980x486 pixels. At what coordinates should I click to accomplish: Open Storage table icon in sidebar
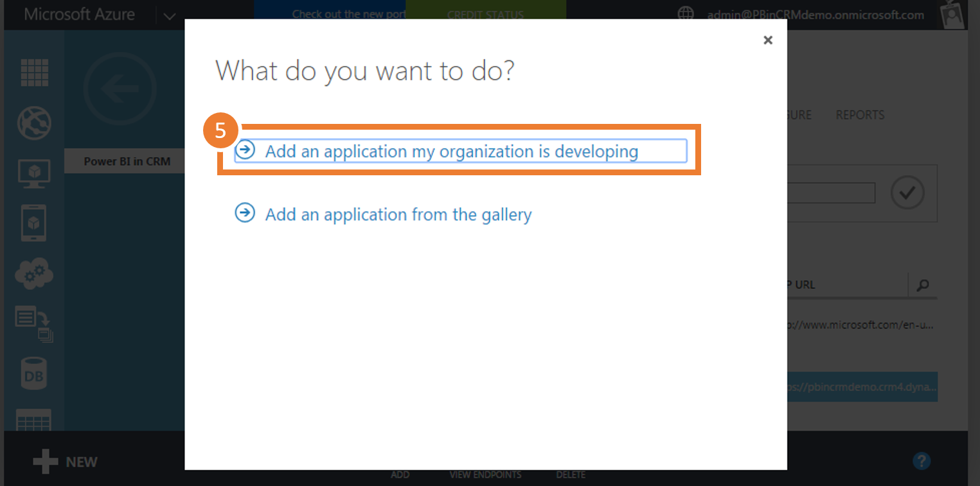pos(34,420)
